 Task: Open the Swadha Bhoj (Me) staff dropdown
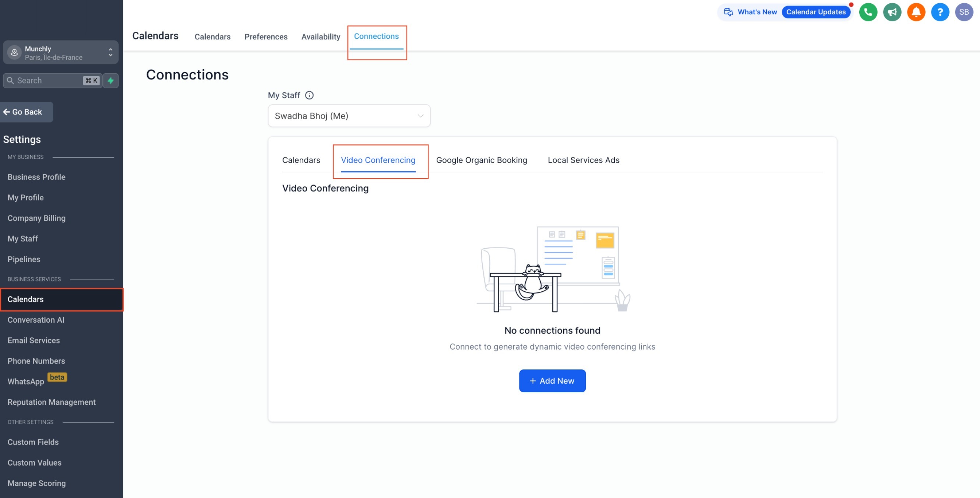click(x=349, y=116)
